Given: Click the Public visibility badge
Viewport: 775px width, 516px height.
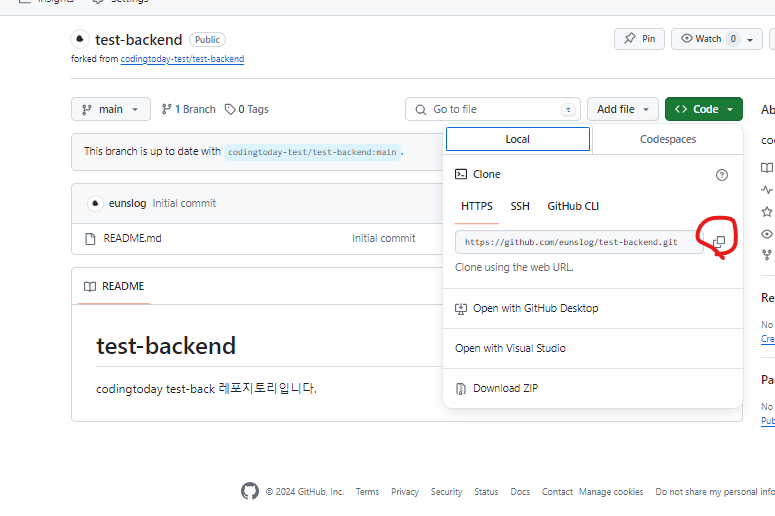Looking at the screenshot, I should pos(208,40).
